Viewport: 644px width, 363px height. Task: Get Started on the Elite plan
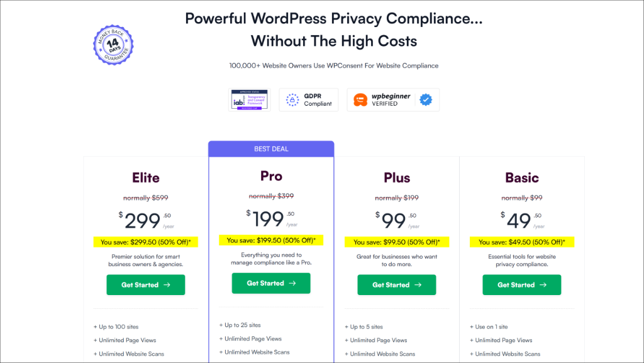click(x=145, y=284)
